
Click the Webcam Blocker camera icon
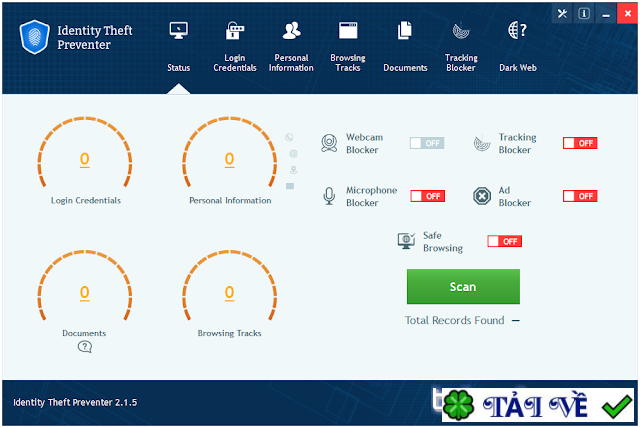329,143
